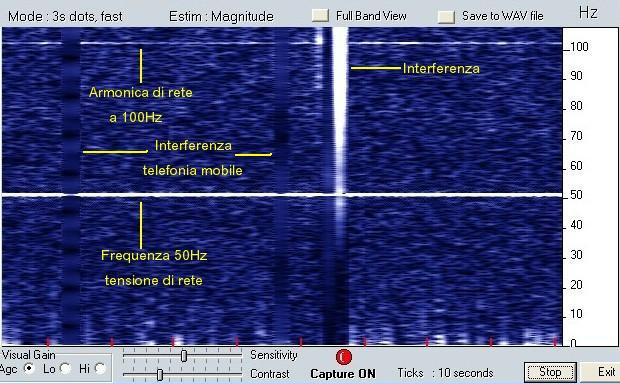Choose the Hi visual gain option

(x=100, y=369)
